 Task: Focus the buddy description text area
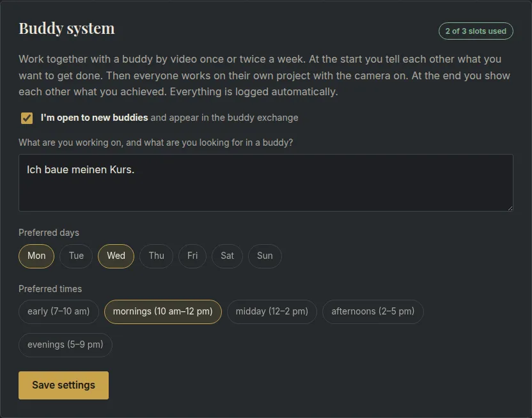266,183
